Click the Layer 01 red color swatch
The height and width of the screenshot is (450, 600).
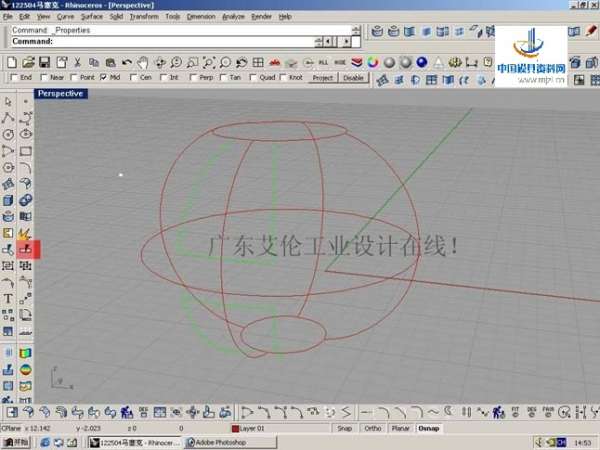235,428
